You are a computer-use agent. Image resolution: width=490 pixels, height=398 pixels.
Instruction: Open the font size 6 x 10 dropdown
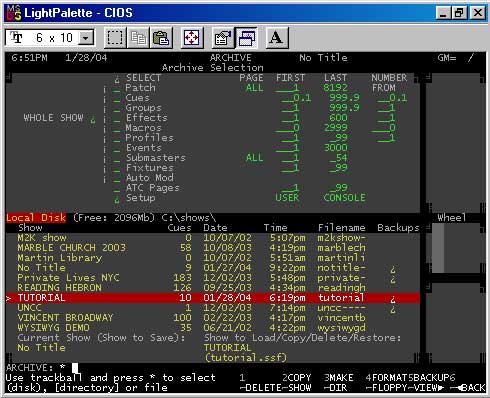pos(86,38)
